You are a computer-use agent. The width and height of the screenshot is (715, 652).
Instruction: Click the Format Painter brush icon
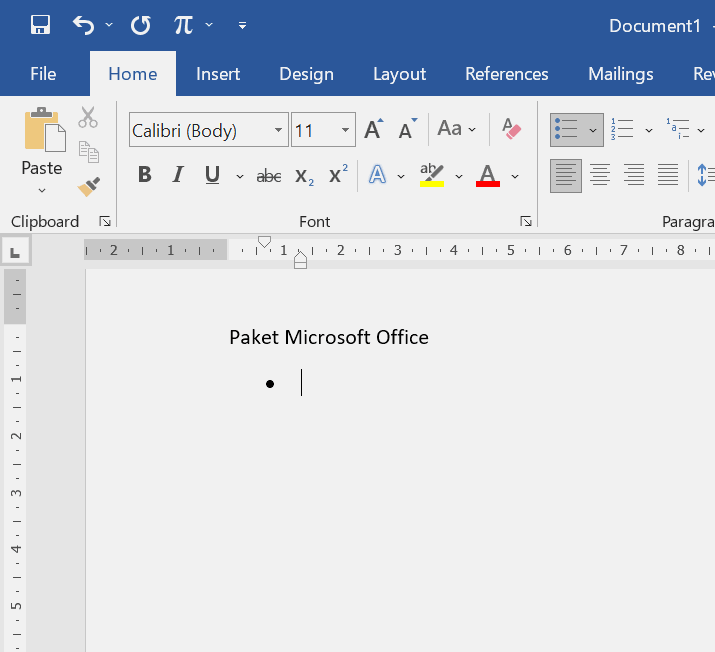point(89,186)
